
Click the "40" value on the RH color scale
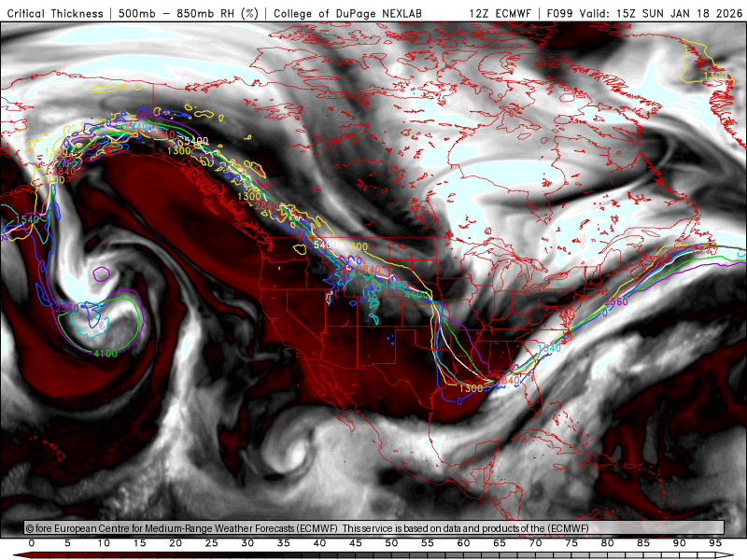point(319,543)
